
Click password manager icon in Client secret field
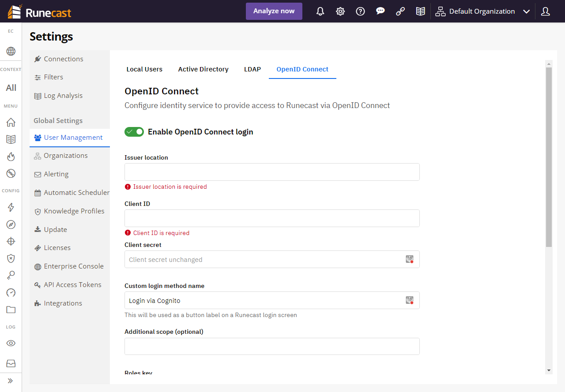coord(410,259)
